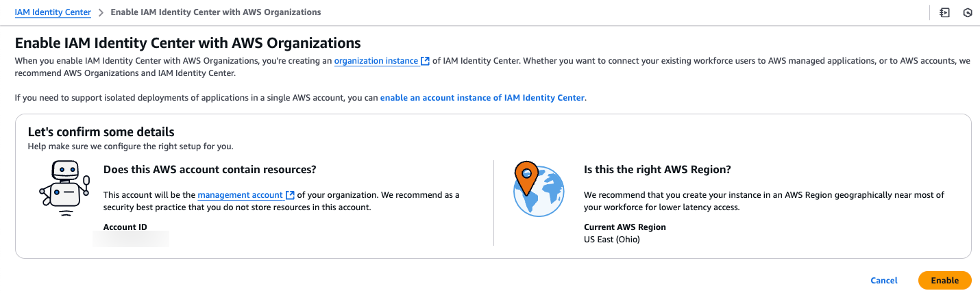Follow the management account link
The image size is (980, 293).
pos(241,195)
